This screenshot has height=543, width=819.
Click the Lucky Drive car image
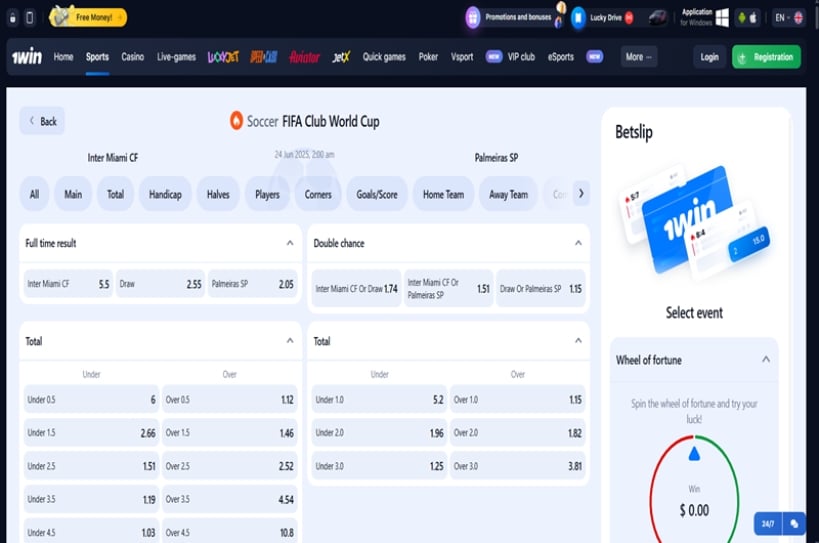pos(658,18)
